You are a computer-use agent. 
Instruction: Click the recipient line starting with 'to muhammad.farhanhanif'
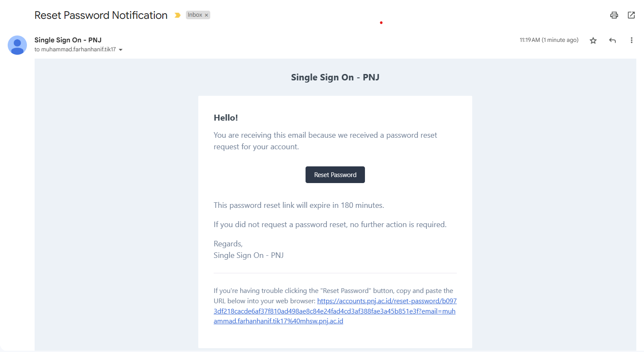(75, 50)
